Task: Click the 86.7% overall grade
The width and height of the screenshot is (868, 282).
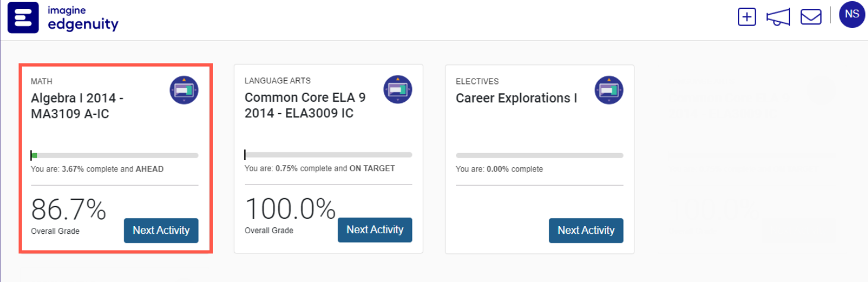Action: tap(68, 210)
